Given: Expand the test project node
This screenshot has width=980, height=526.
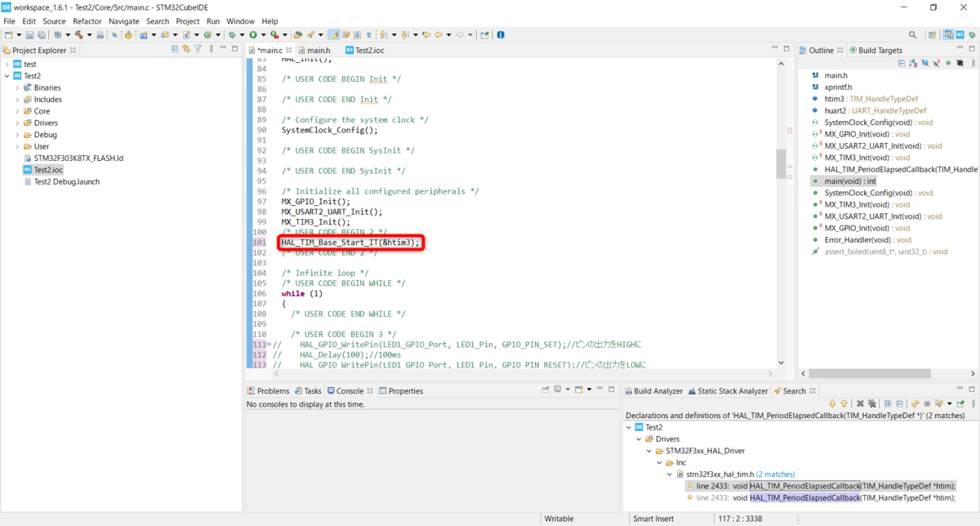Looking at the screenshot, I should coord(7,64).
